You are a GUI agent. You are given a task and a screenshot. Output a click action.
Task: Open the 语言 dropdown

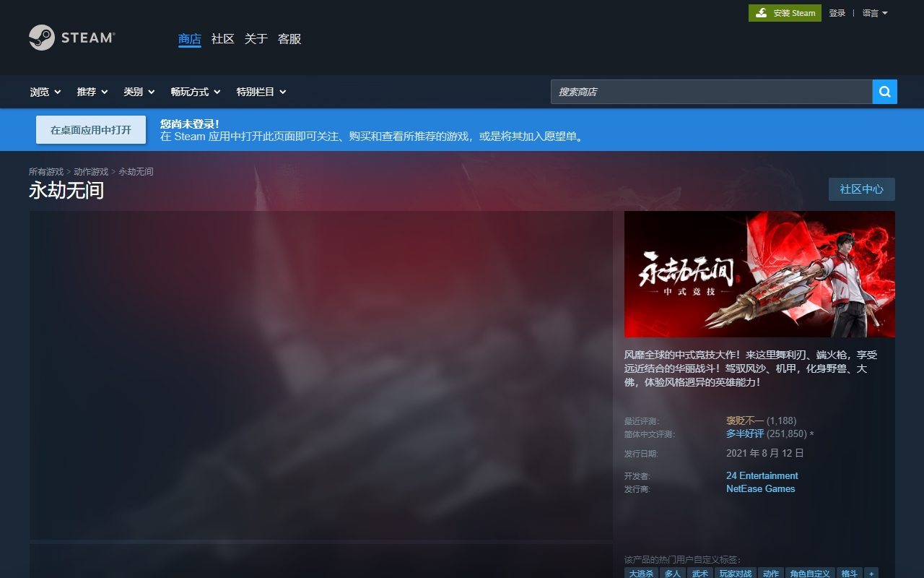[x=875, y=13]
